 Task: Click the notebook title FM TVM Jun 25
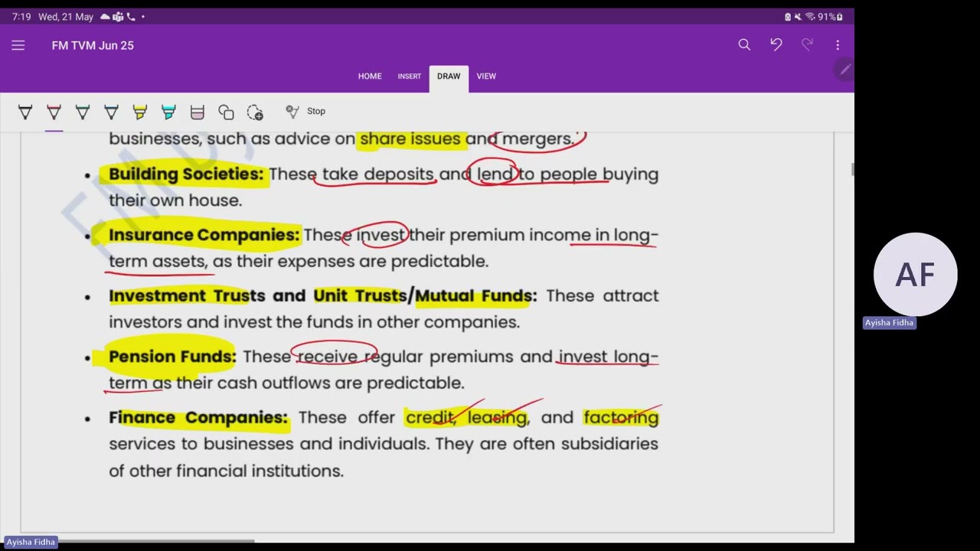[x=93, y=45]
